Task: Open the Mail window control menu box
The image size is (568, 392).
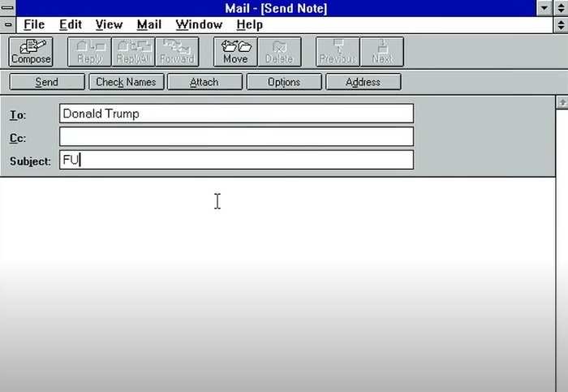Action: 7,7
